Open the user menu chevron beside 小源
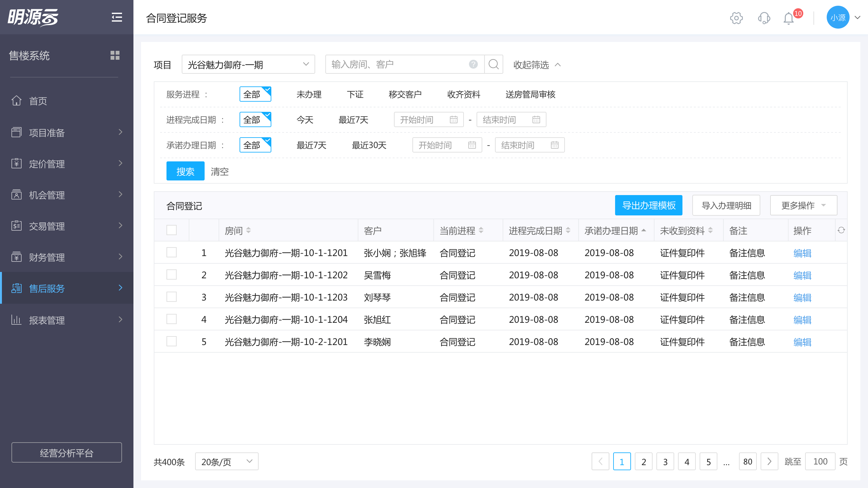This screenshot has height=488, width=868. pyautogui.click(x=857, y=17)
